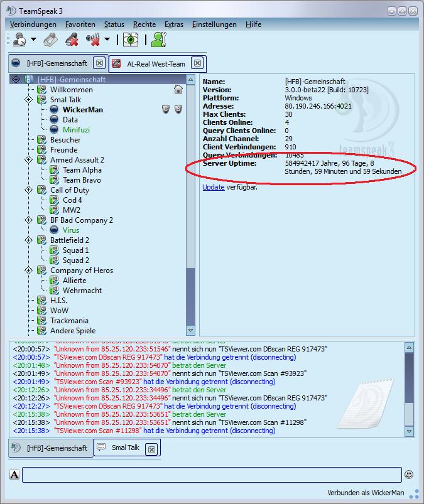This screenshot has width=424, height=504.
Task: Click channel tree scrollbar down arrow
Action: pos(190,330)
